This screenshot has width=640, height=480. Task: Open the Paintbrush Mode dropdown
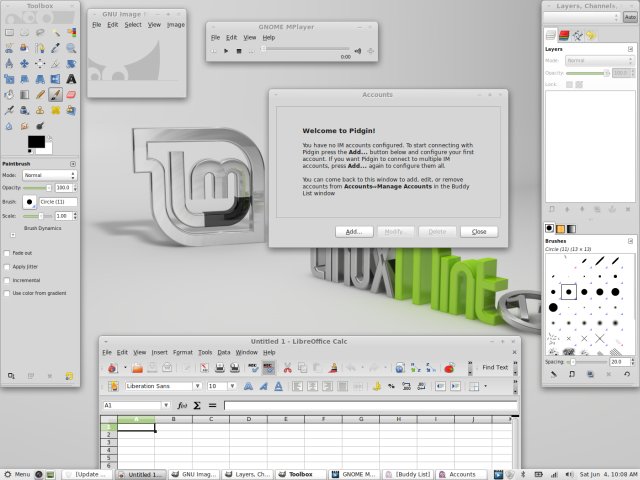coord(49,175)
